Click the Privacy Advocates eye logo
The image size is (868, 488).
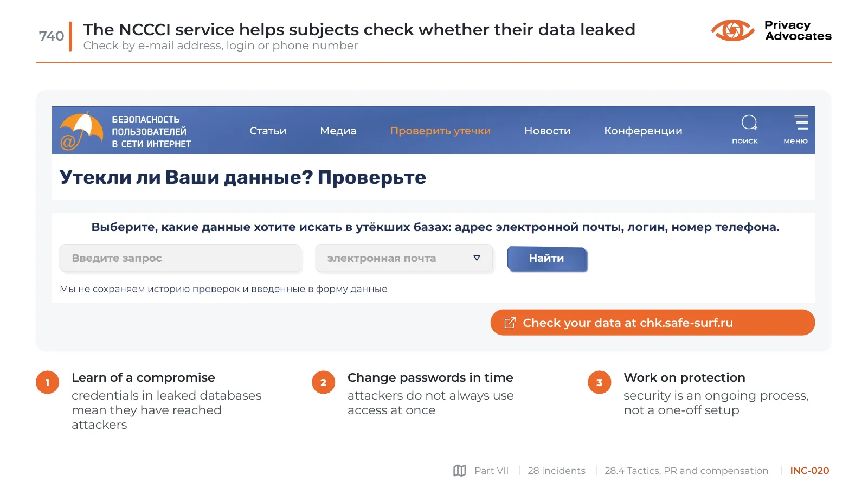[x=732, y=30]
